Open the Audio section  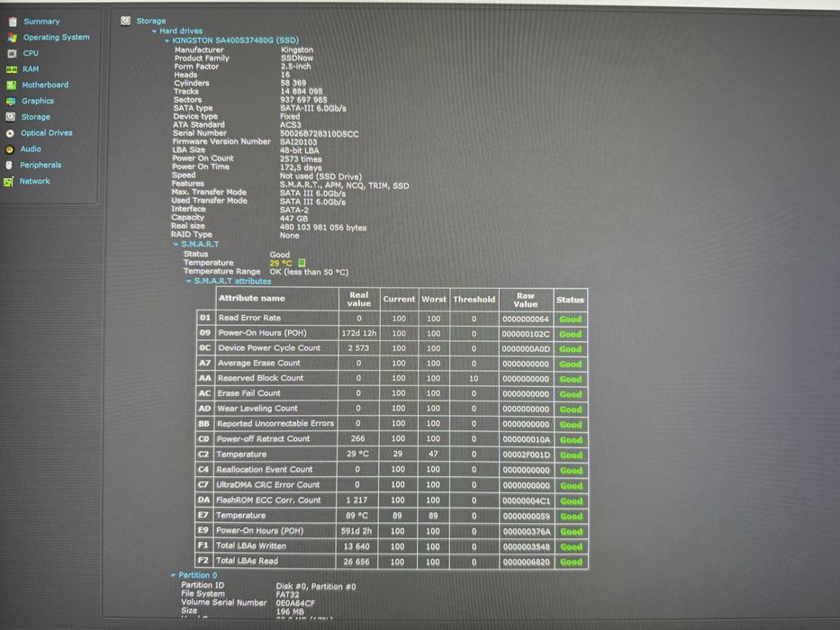31,148
